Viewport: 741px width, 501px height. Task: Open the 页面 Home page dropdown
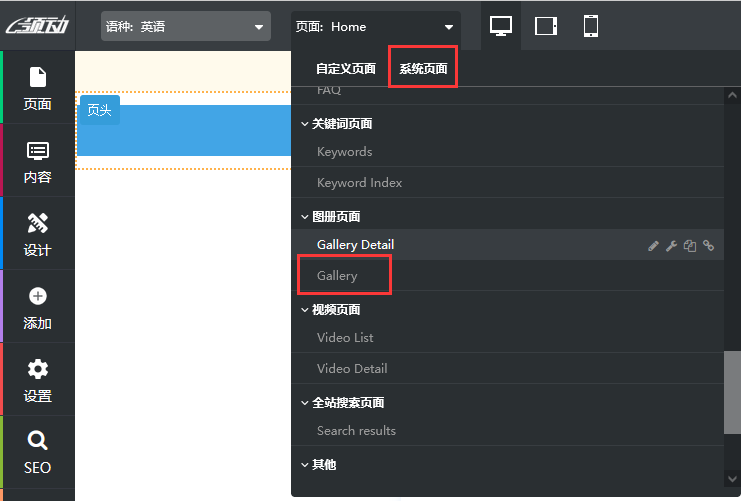375,26
